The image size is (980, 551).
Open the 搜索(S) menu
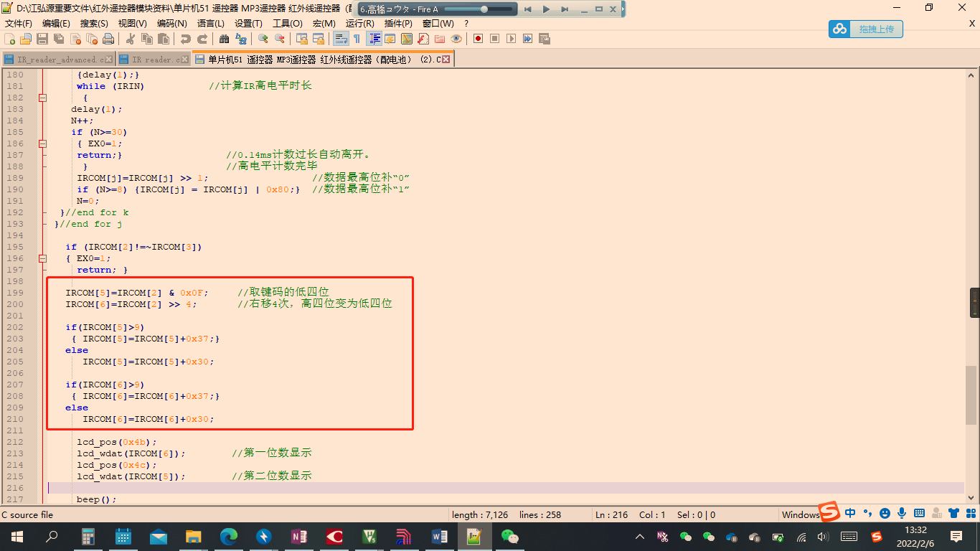click(x=95, y=24)
